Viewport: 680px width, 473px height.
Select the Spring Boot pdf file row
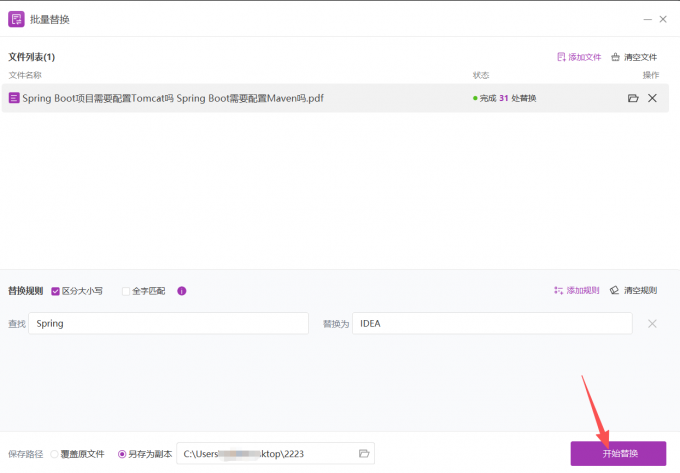[335, 98]
